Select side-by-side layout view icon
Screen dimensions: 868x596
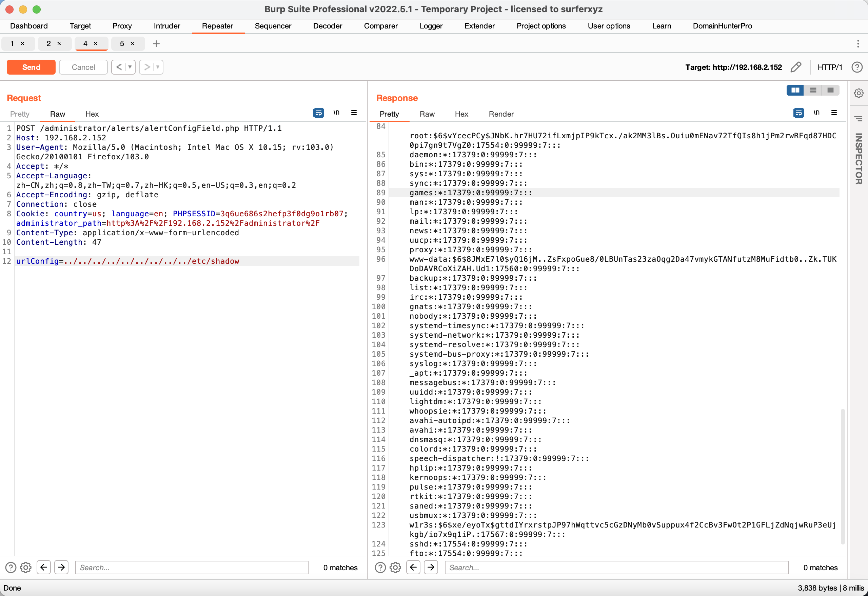[x=795, y=91]
